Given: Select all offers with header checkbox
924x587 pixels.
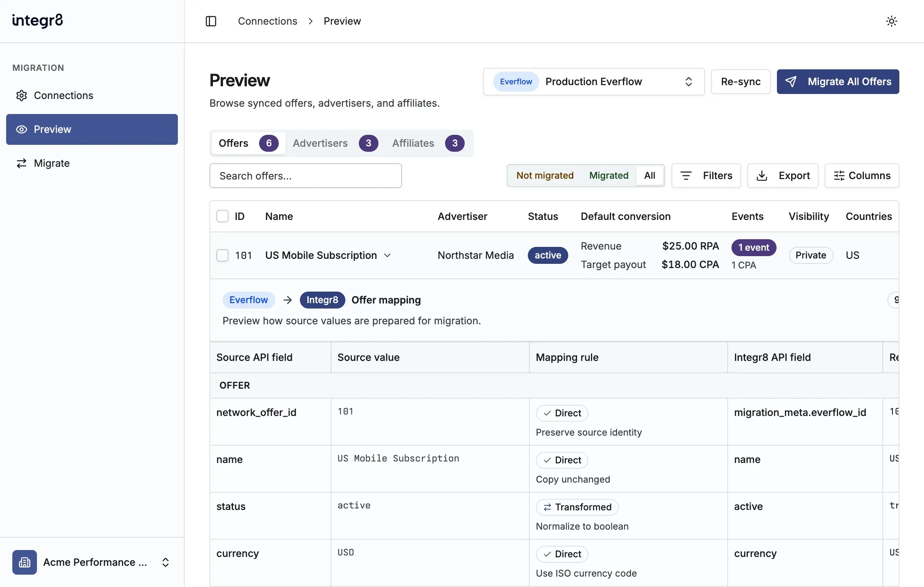Looking at the screenshot, I should 223,216.
